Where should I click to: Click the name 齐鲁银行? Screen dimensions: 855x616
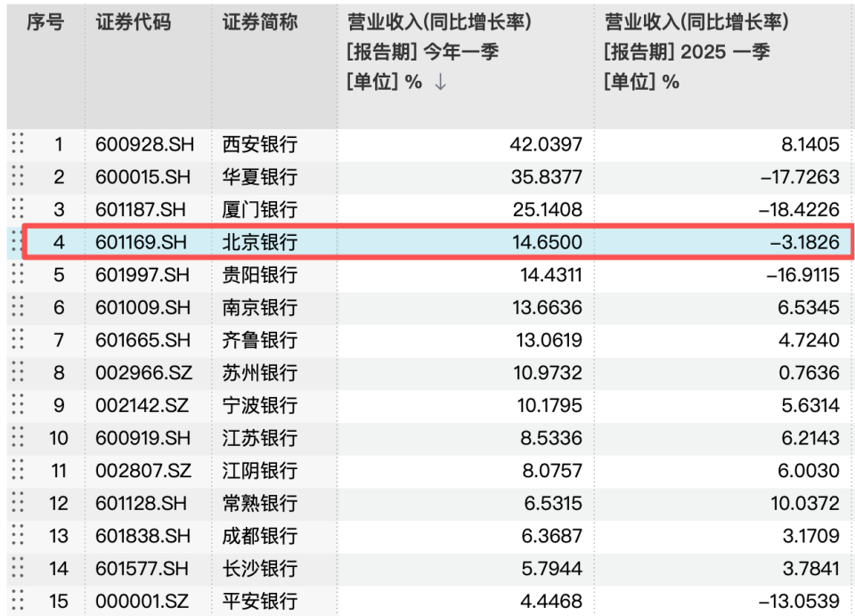click(260, 340)
